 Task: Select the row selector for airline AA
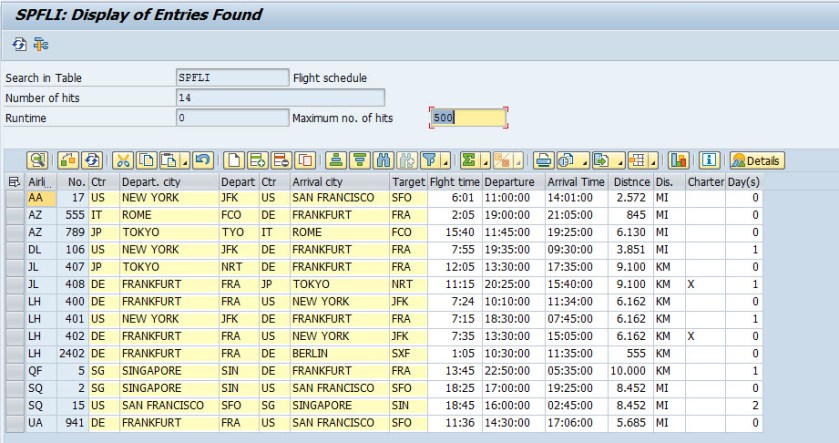[14, 199]
